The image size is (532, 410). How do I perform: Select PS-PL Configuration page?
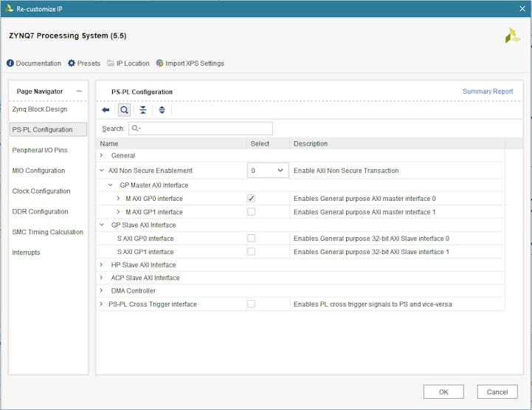(48, 129)
